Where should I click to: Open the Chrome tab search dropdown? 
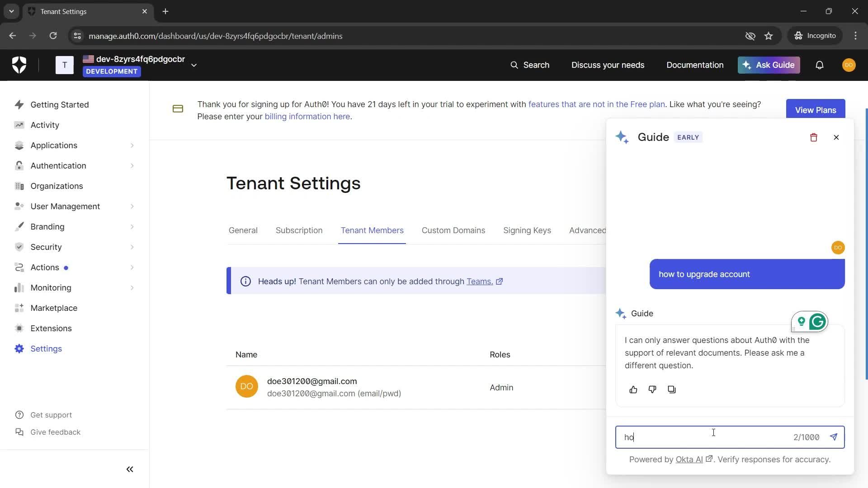click(11, 11)
